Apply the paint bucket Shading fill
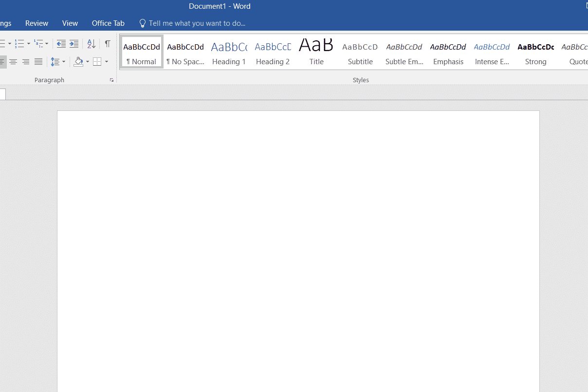This screenshot has width=588, height=392. click(x=78, y=62)
